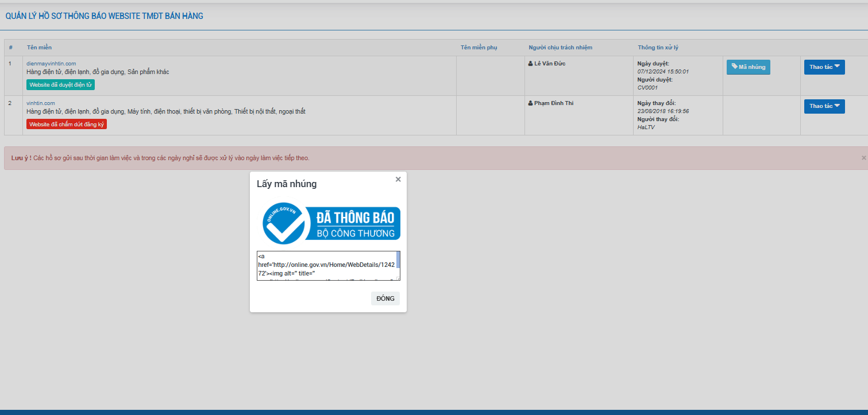The width and height of the screenshot is (868, 415).
Task: Click the change date 23/08/2018 16:19:56
Action: (663, 111)
